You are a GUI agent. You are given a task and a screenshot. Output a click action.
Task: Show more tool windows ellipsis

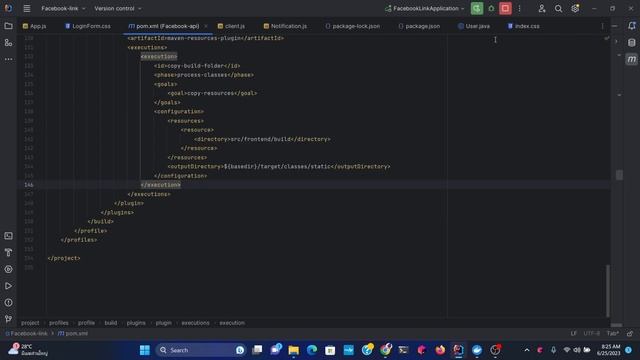[x=8, y=59]
